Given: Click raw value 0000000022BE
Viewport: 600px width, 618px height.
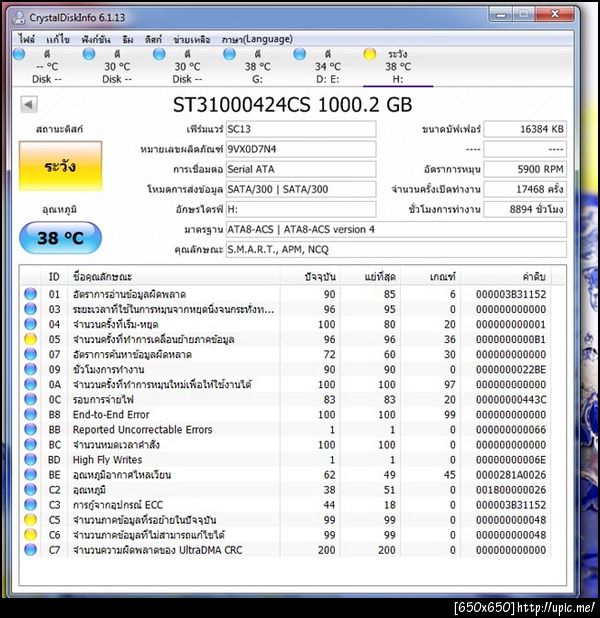Looking at the screenshot, I should (x=511, y=370).
